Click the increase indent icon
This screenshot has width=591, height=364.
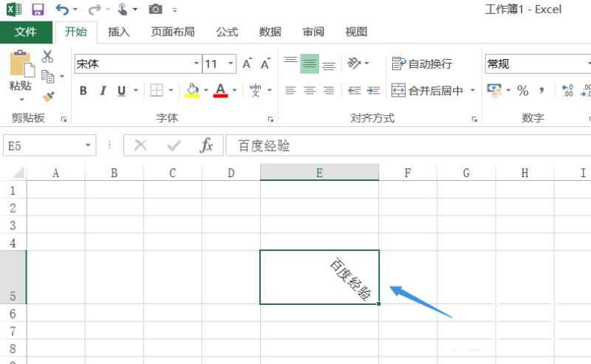pos(373,90)
